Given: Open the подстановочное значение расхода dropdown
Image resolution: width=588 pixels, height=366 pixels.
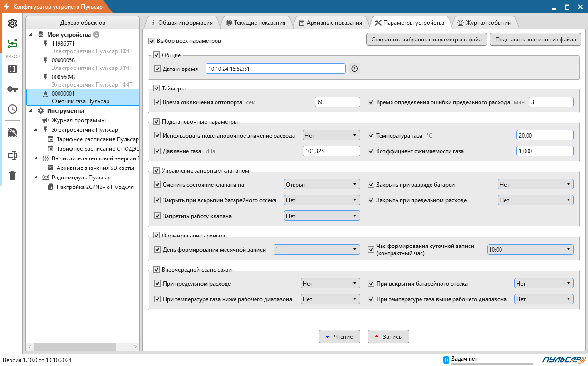Looking at the screenshot, I should pyautogui.click(x=331, y=136).
